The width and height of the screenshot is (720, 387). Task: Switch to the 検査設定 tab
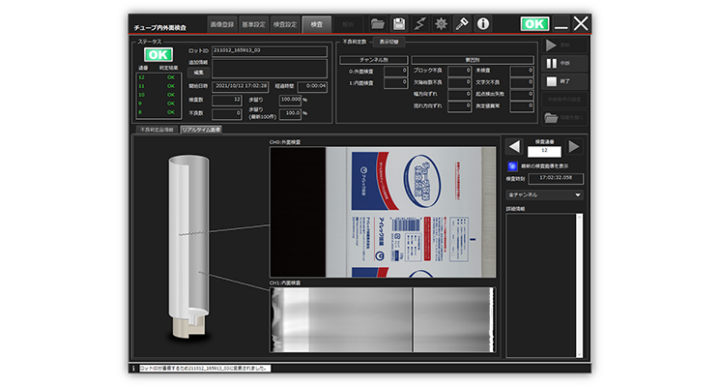click(x=285, y=24)
